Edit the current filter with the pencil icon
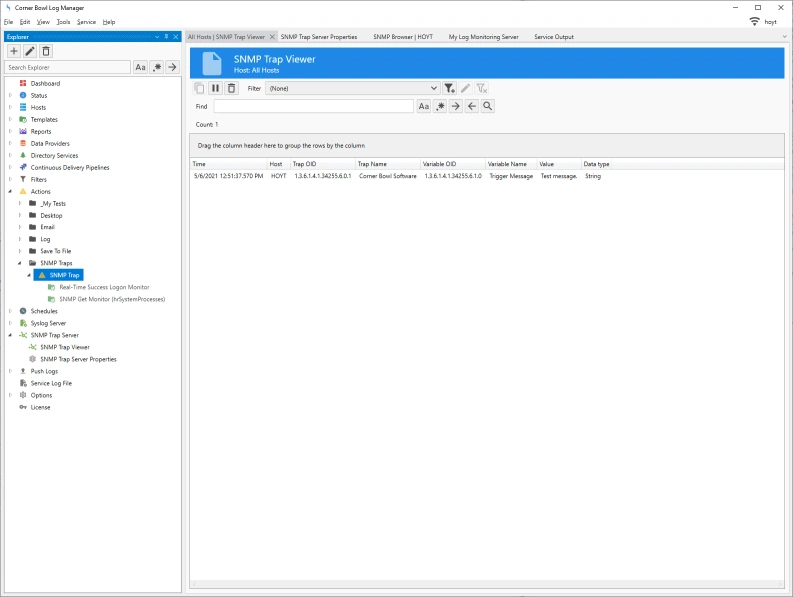The image size is (793, 597). 466,89
